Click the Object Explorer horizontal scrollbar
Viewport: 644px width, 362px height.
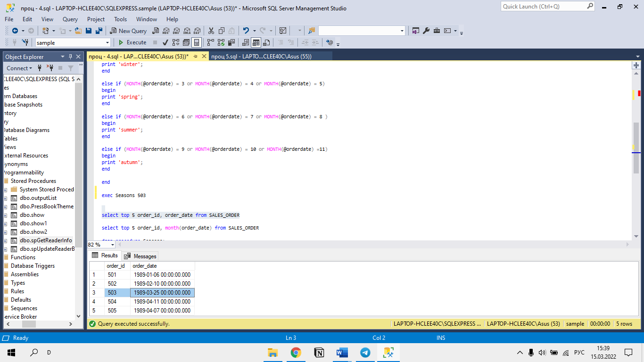pos(40,324)
